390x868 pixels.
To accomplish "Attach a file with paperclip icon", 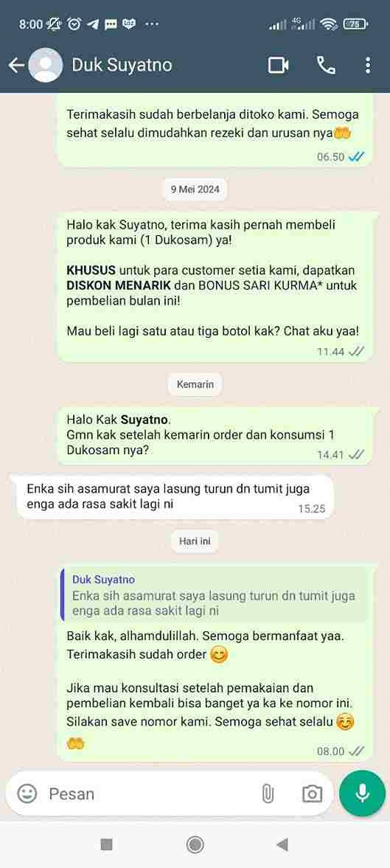I will pos(267,794).
